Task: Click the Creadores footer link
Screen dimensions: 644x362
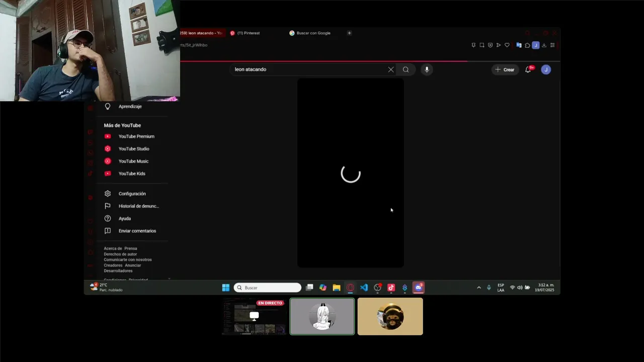Action: pyautogui.click(x=113, y=265)
